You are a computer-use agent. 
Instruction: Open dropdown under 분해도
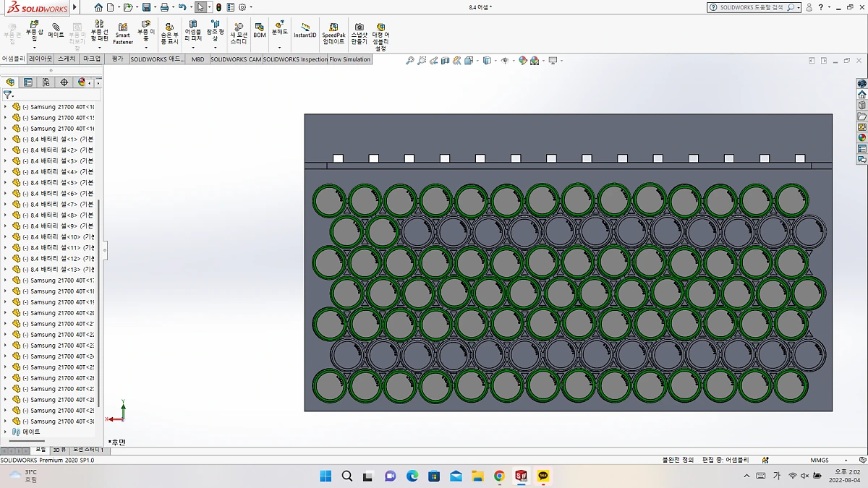coord(279,48)
